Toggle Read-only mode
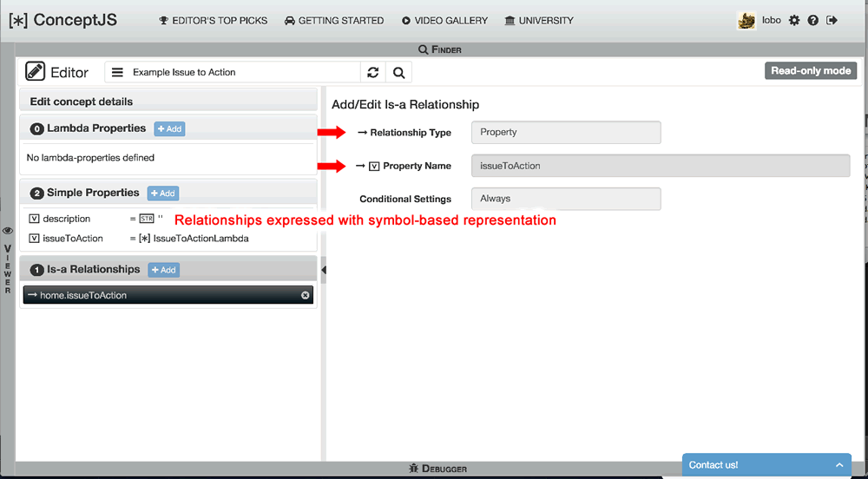868x479 pixels. (811, 71)
